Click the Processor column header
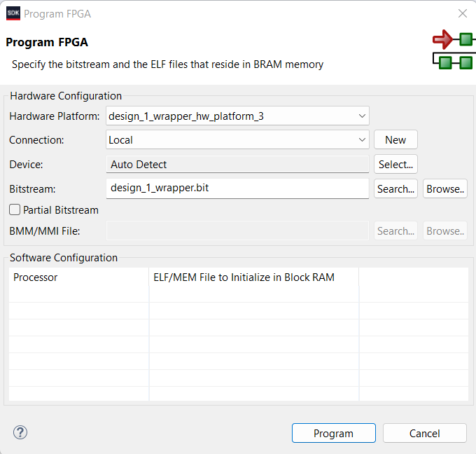This screenshot has width=476, height=454. [x=78, y=277]
